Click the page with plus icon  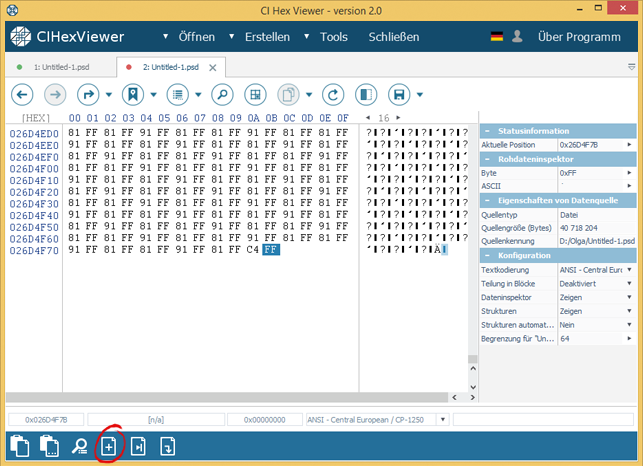click(109, 446)
